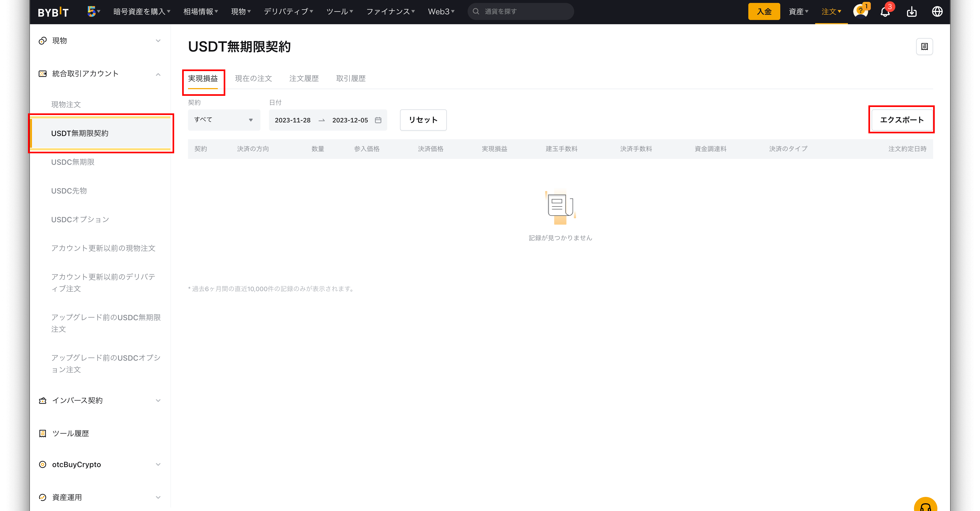Click the 実現損益 column header

pos(495,149)
